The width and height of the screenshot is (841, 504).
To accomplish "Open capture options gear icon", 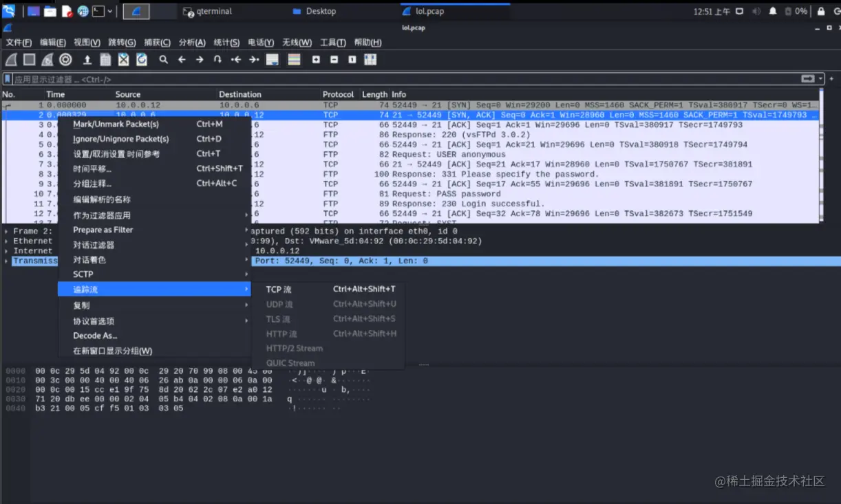I will point(65,60).
